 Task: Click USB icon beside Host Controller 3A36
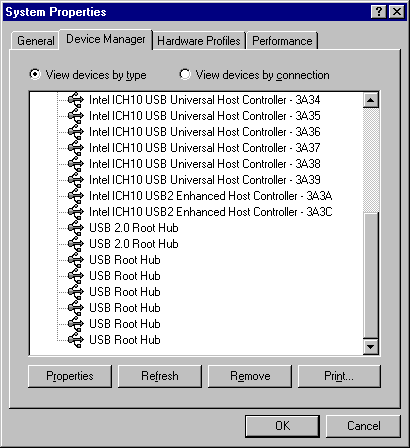[x=76, y=132]
